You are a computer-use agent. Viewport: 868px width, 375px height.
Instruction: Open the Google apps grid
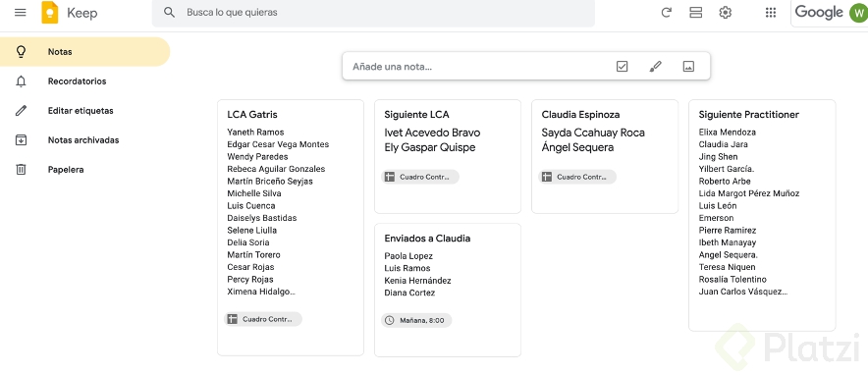coord(771,12)
